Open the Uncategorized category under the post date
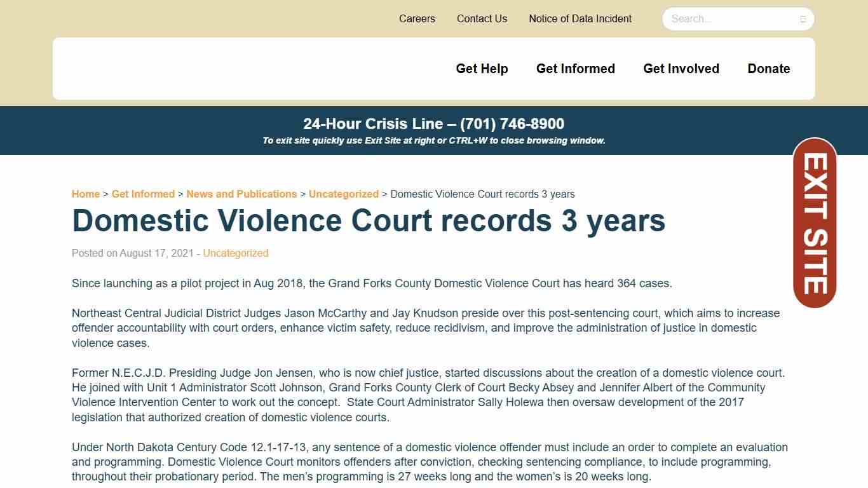 pyautogui.click(x=235, y=253)
